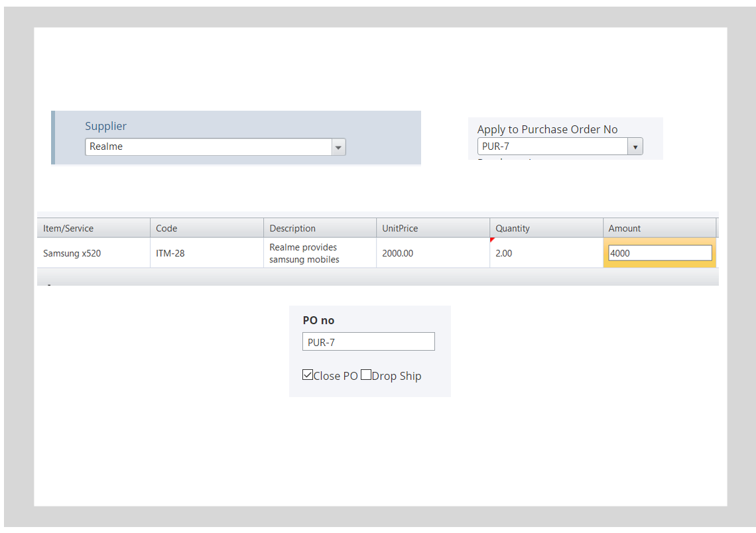Select the Samsung x520 item cell

(x=94, y=253)
